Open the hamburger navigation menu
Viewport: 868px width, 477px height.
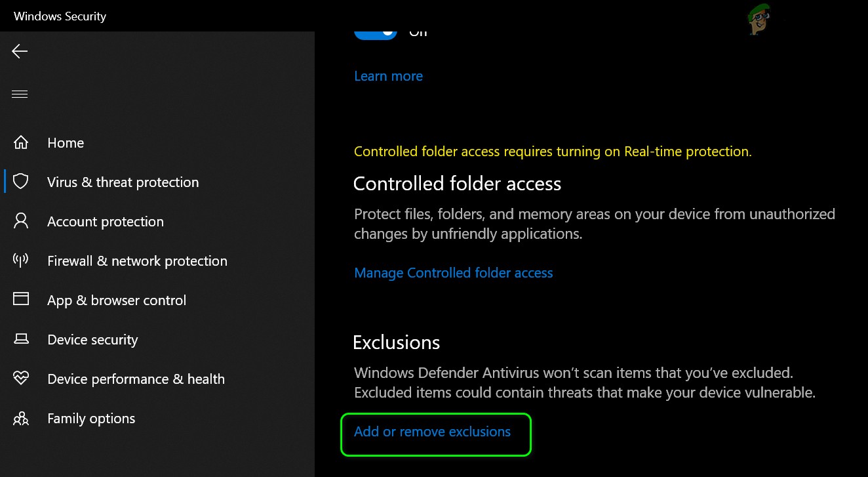pos(20,94)
